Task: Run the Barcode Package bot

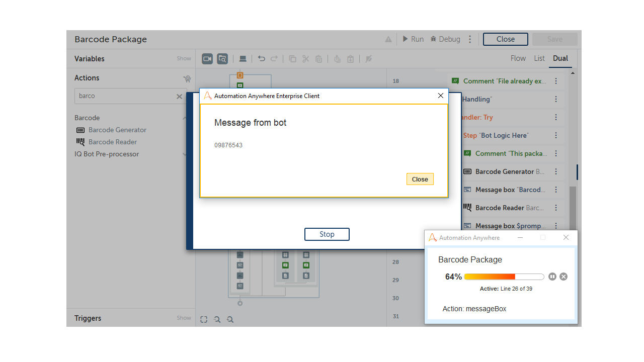Action: [x=413, y=39]
